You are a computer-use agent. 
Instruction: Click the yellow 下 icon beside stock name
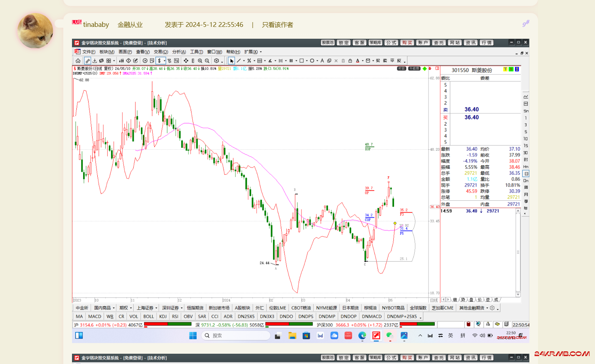click(505, 70)
